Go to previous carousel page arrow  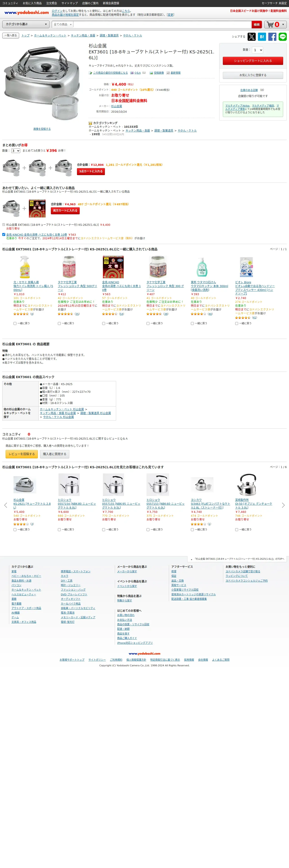tap(5, 505)
